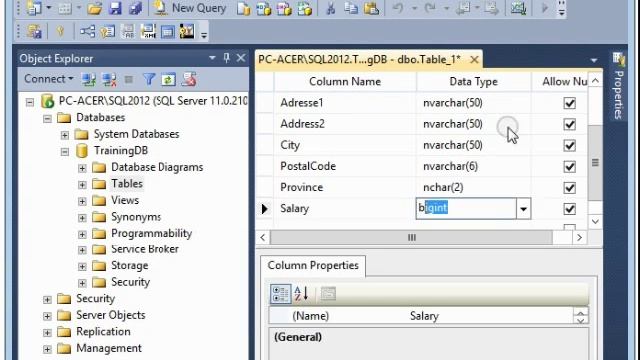Open the Salary data type dropdown arrow
Screen dimensions: 640x360
[x=523, y=209]
